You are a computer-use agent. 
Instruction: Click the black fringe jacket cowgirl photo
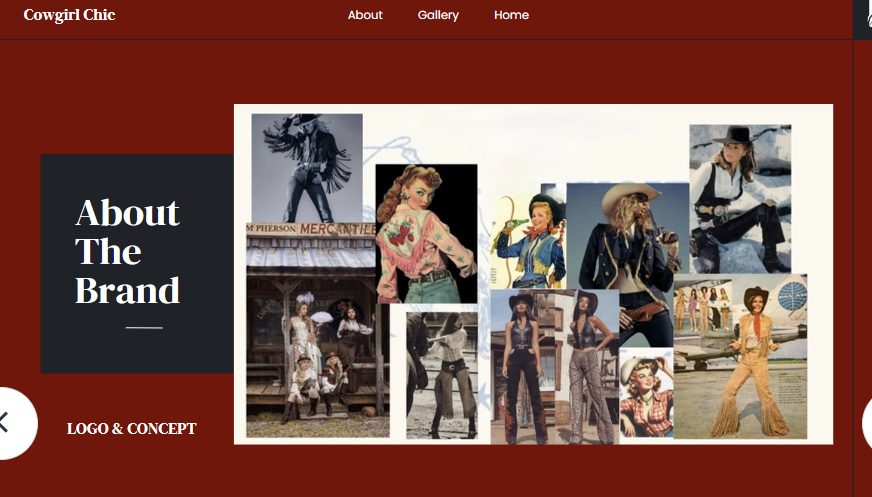point(306,167)
